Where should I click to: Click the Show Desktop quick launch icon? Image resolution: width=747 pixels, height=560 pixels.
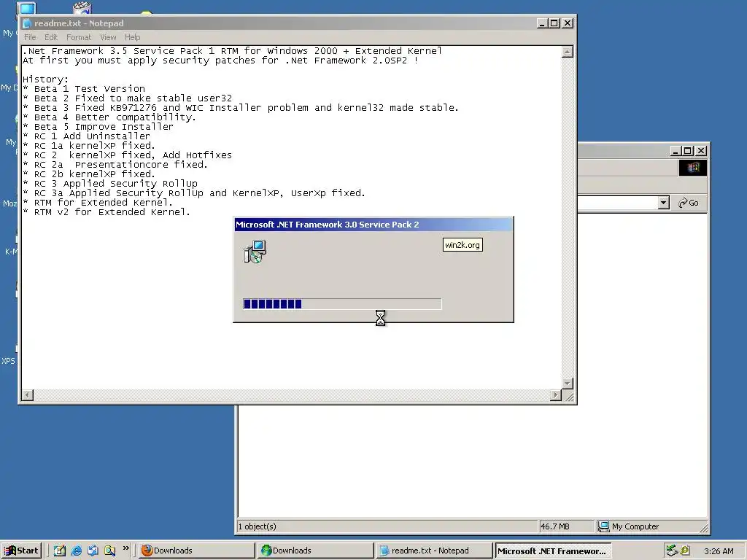[60, 551]
